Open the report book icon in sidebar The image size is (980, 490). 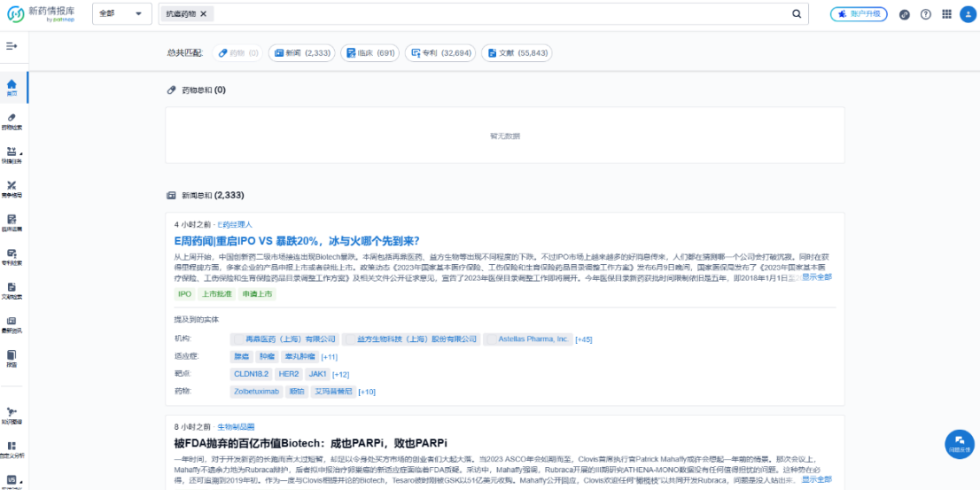click(x=12, y=356)
